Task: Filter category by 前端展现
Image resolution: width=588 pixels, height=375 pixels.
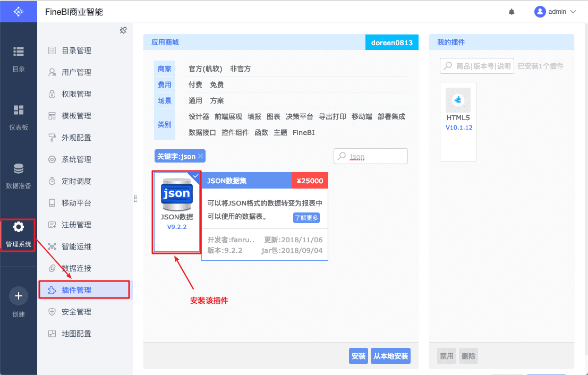Action: point(228,117)
